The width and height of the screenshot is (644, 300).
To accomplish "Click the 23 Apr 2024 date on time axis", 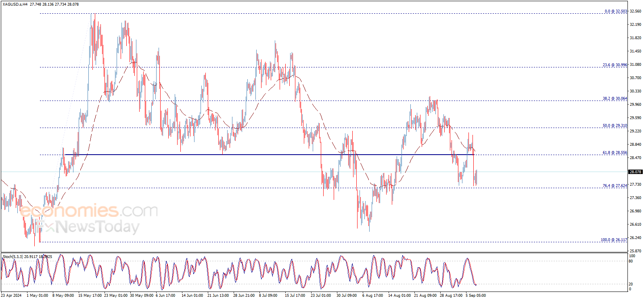I will click(x=11, y=296).
